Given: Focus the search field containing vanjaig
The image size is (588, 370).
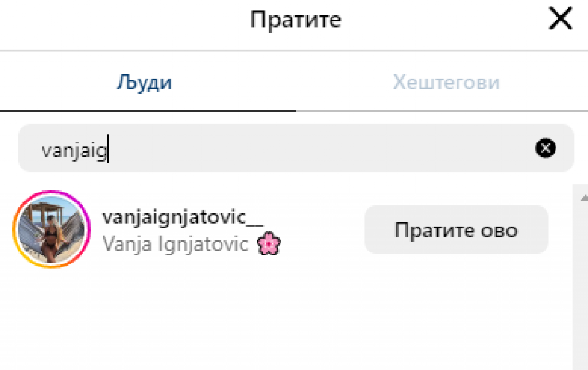Looking at the screenshot, I should point(296,148).
